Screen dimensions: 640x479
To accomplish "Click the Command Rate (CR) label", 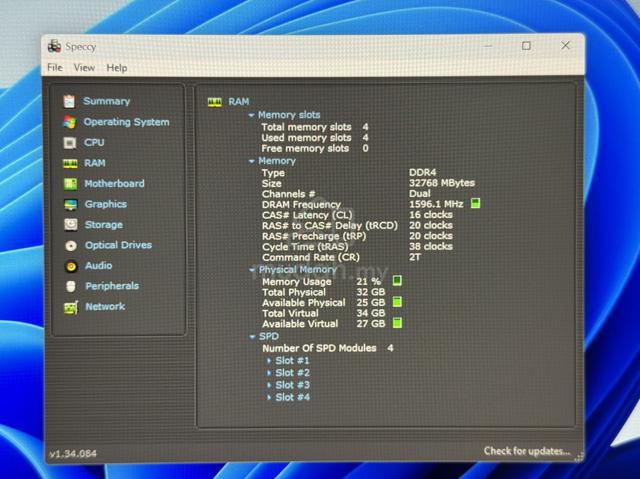I will 311,257.
